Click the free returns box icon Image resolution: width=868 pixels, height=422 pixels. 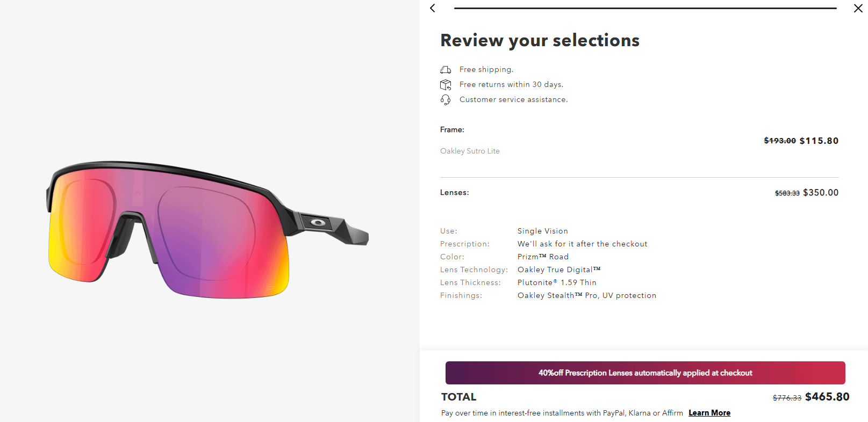[446, 85]
